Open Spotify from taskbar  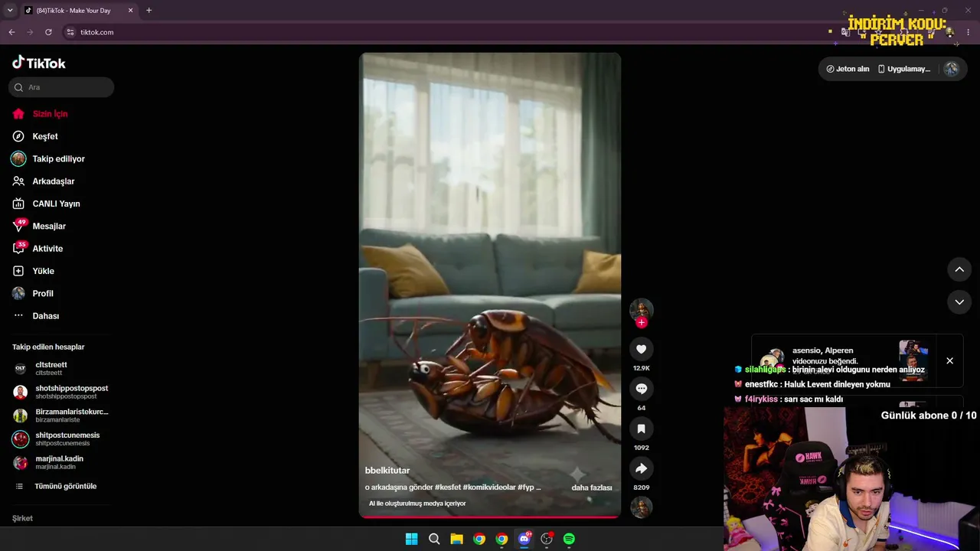(x=569, y=539)
